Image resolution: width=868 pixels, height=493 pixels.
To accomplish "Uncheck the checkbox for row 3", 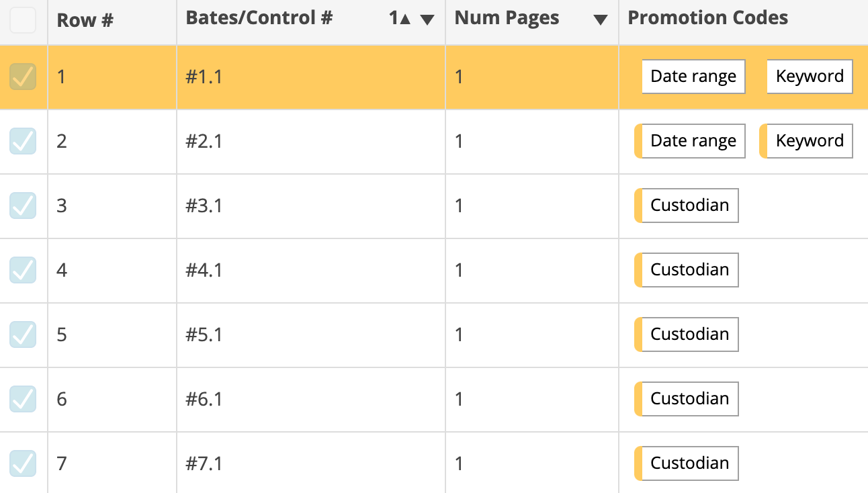I will (23, 206).
